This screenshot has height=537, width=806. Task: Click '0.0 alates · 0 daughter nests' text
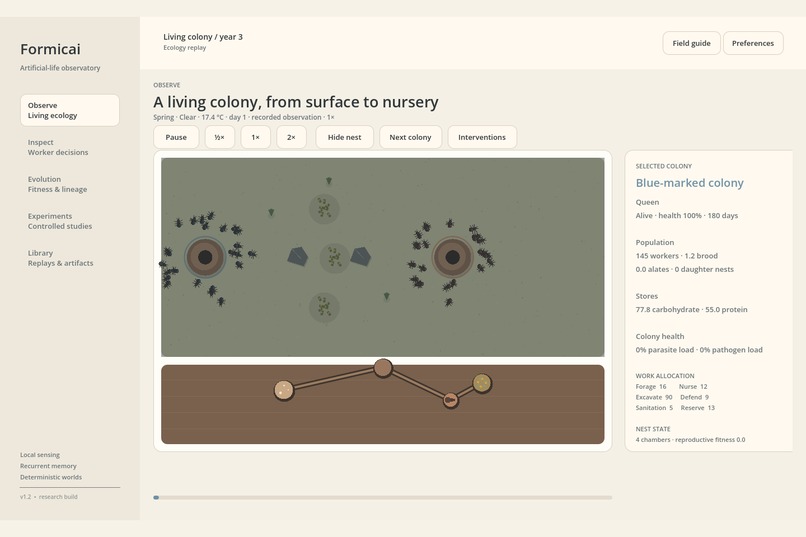click(x=685, y=269)
